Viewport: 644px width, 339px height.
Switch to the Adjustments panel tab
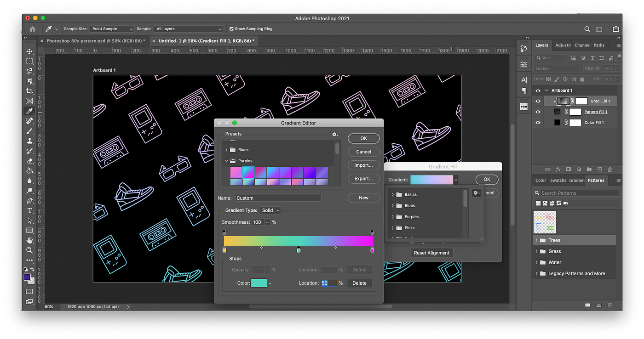point(563,45)
